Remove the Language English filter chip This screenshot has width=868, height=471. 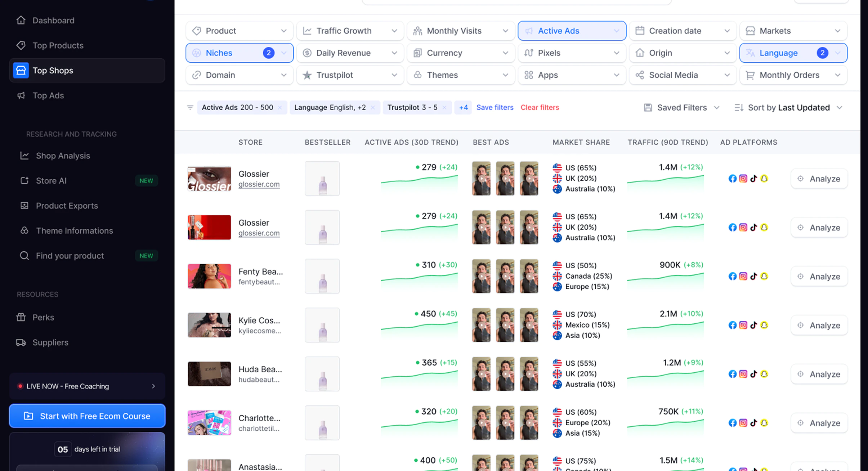[373, 108]
